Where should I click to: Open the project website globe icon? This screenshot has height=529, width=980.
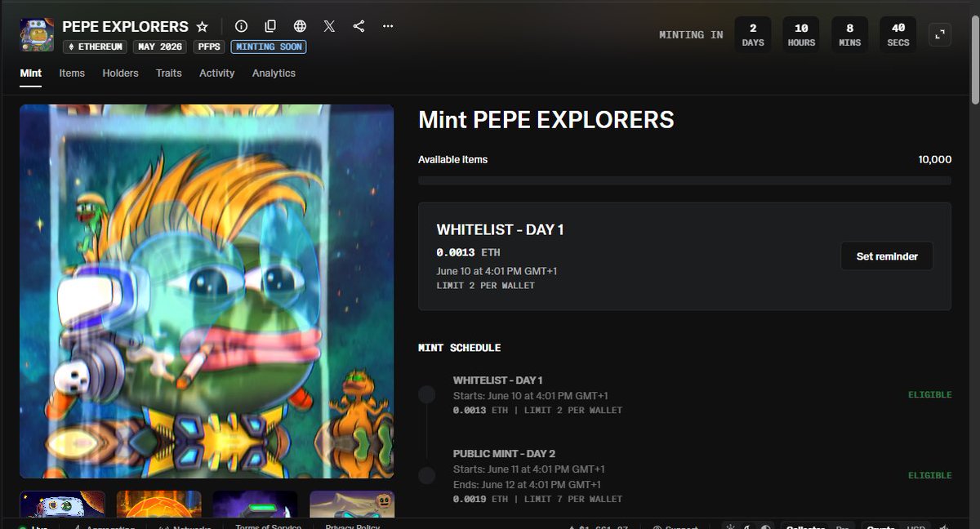300,26
